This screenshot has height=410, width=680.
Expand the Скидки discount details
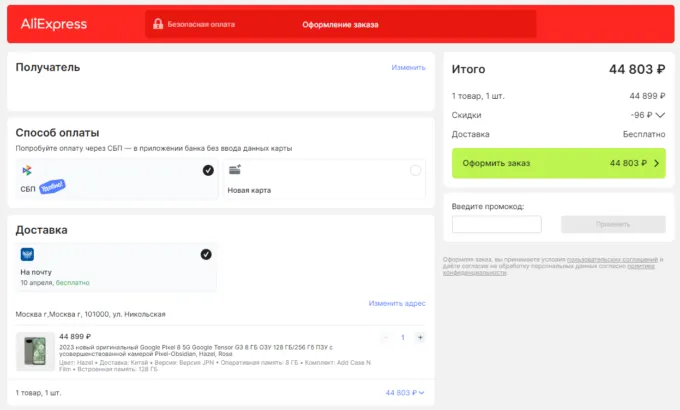coord(659,115)
